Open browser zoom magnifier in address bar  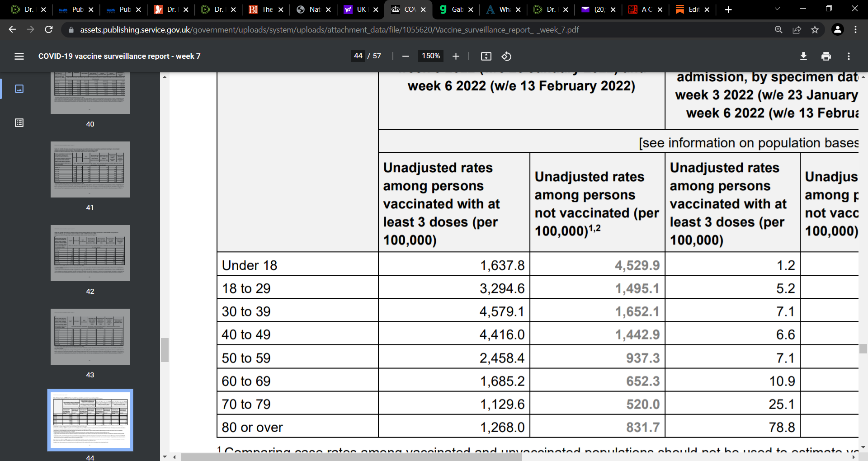point(778,29)
